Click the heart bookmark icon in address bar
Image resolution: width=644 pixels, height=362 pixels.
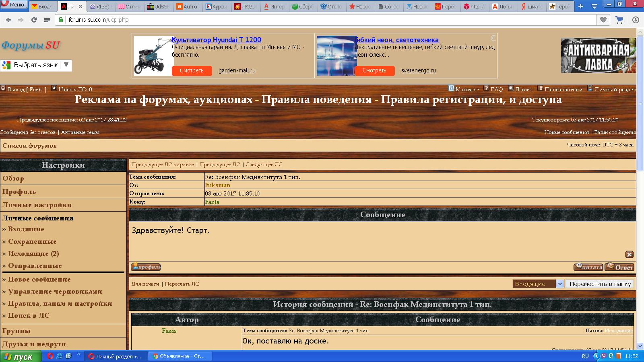tap(603, 20)
